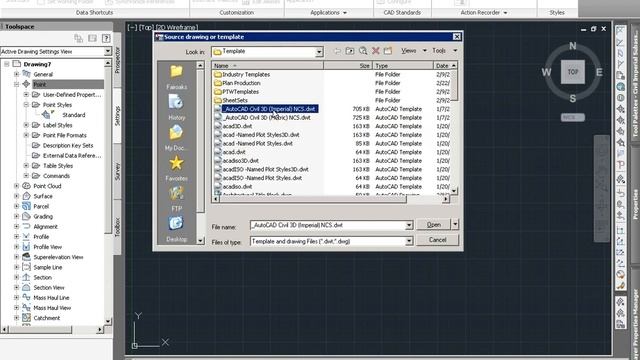Switch to the Toolbox tab
The image size is (640, 360).
click(117, 227)
